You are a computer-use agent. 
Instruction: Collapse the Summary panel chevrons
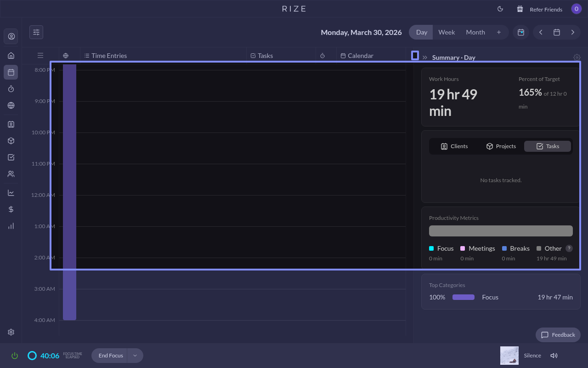pyautogui.click(x=425, y=57)
